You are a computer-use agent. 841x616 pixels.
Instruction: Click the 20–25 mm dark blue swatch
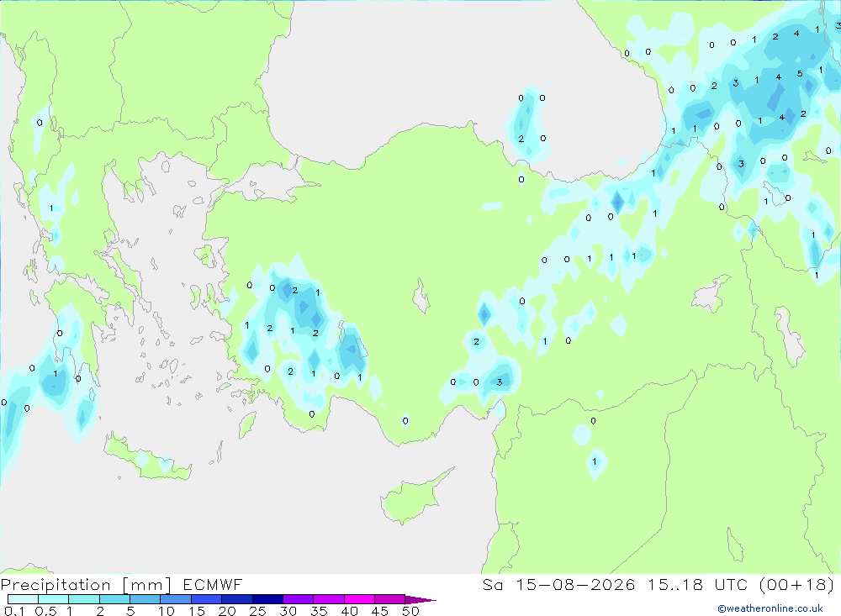click(236, 599)
